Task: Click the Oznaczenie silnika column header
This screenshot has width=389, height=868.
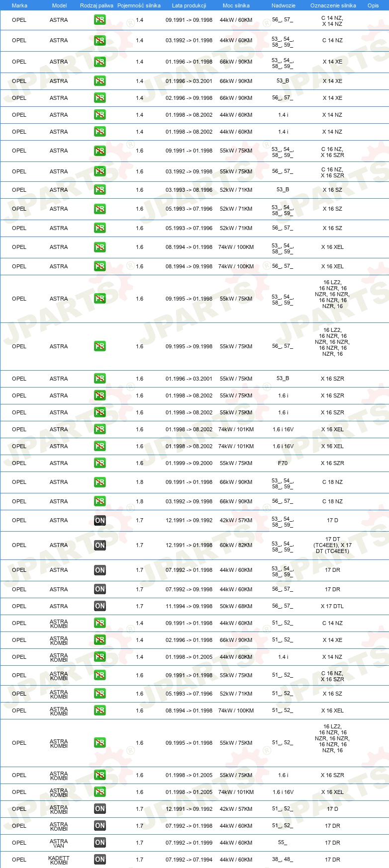Action: coord(333,5)
